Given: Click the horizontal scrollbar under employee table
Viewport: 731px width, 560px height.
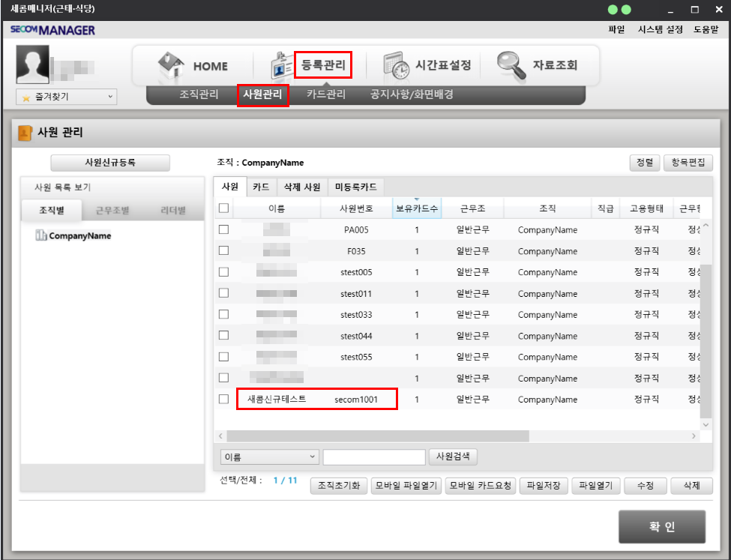Looking at the screenshot, I should tap(378, 436).
